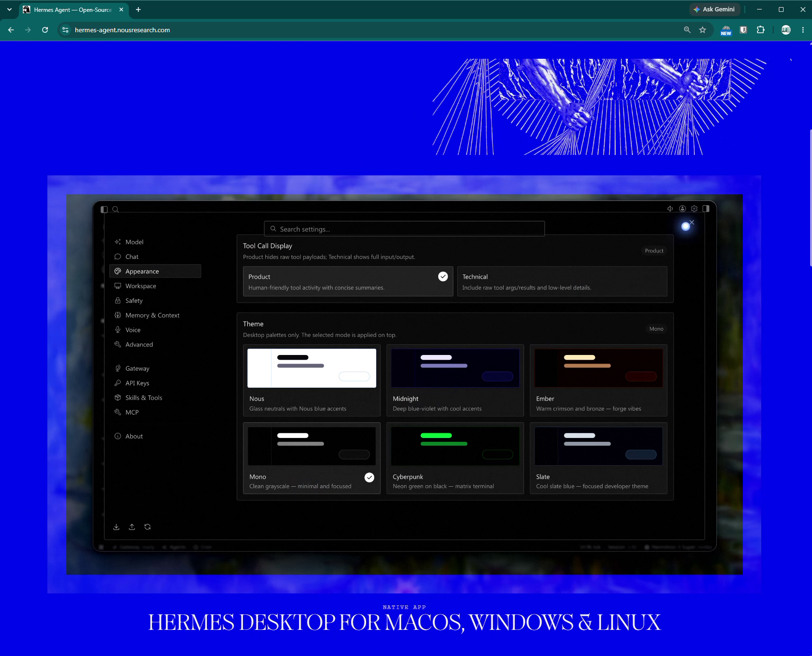Click the browser address bar URL

(x=122, y=30)
